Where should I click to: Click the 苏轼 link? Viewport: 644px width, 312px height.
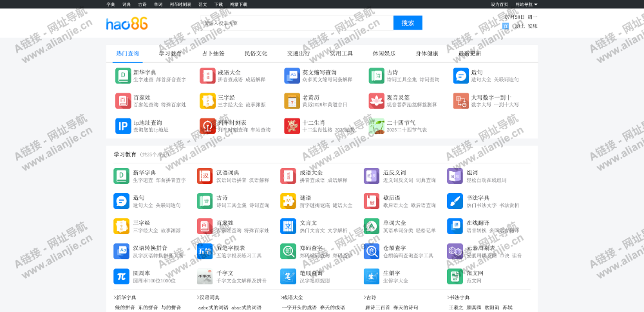pos(507,307)
